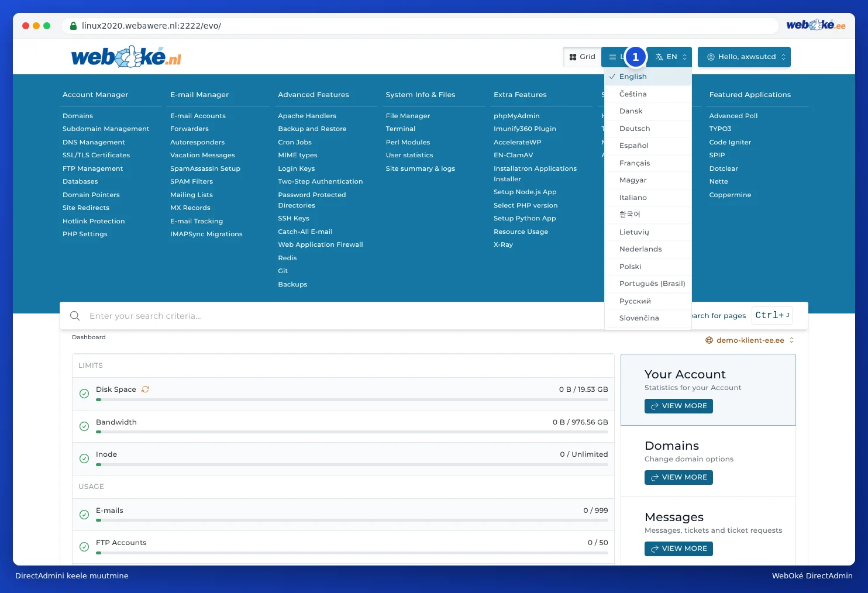Image resolution: width=868 pixels, height=593 pixels.
Task: Click View More under Messages
Action: pyautogui.click(x=678, y=549)
